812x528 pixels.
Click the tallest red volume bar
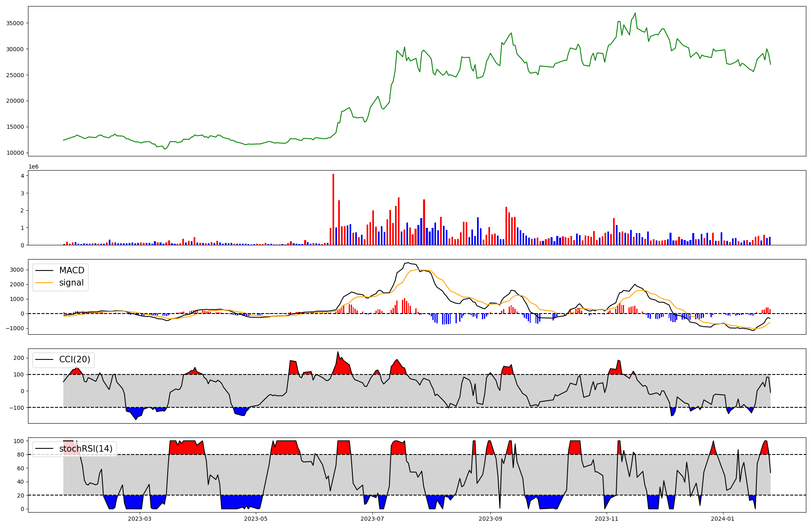[333, 209]
